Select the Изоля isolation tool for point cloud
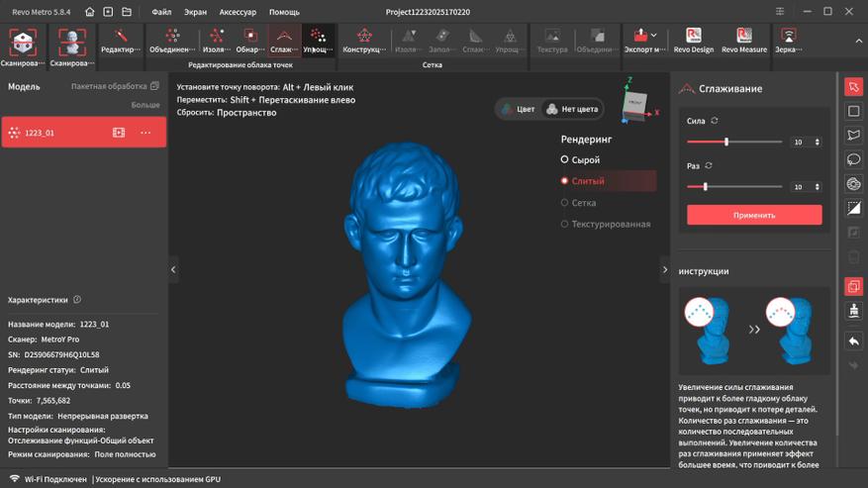 tap(217, 41)
